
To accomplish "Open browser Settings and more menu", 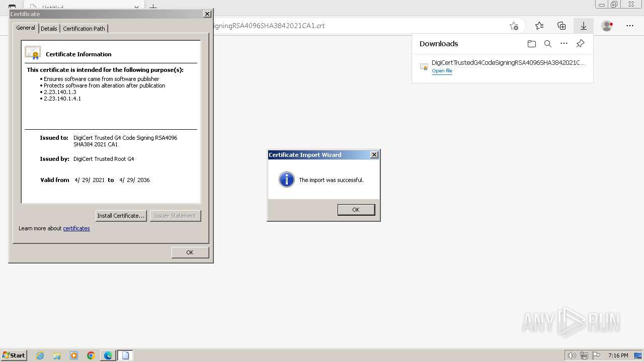I will click(x=630, y=26).
